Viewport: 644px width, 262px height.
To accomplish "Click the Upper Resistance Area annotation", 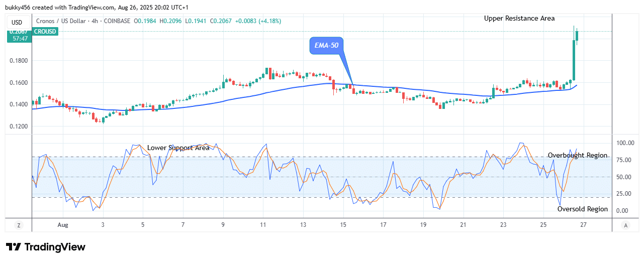I will (519, 18).
